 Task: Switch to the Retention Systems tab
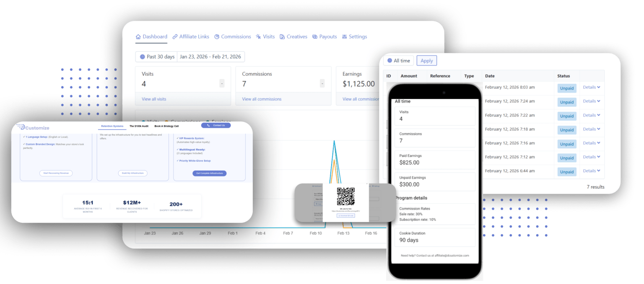[112, 126]
